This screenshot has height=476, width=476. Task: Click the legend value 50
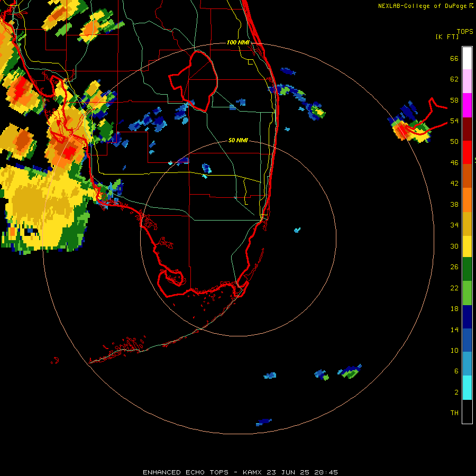tap(454, 142)
